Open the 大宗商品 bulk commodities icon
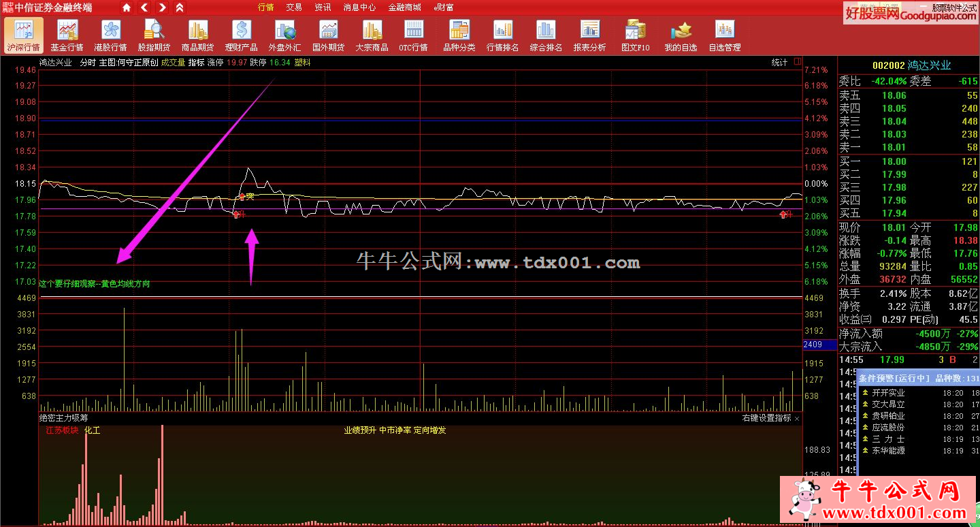Image resolution: width=980 pixels, height=527 pixels. [372, 35]
